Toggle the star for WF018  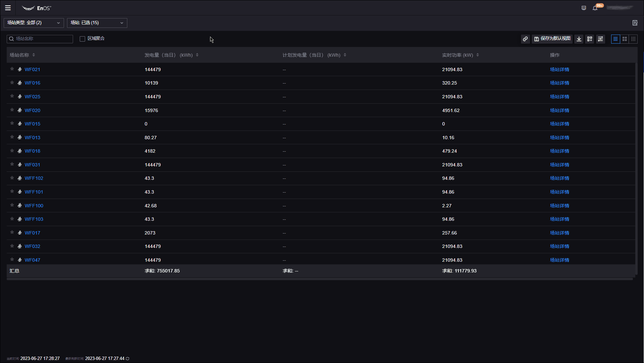coord(12,151)
